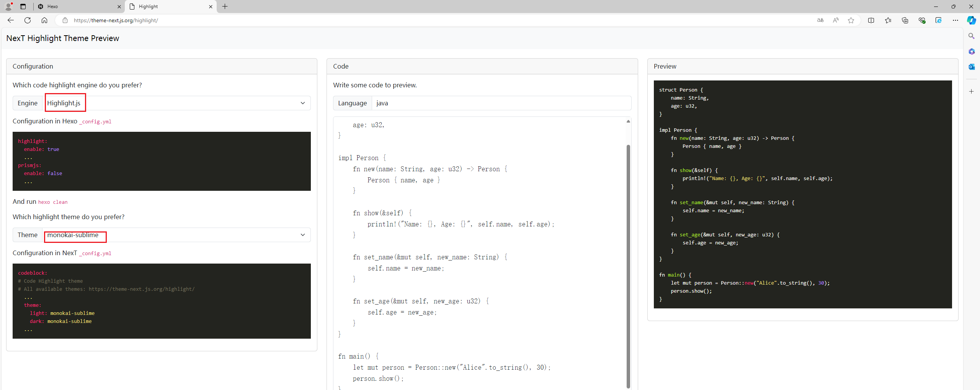This screenshot has height=390, width=980.
Task: Click 'self.age = new_age;' line in preview
Action: [710, 243]
